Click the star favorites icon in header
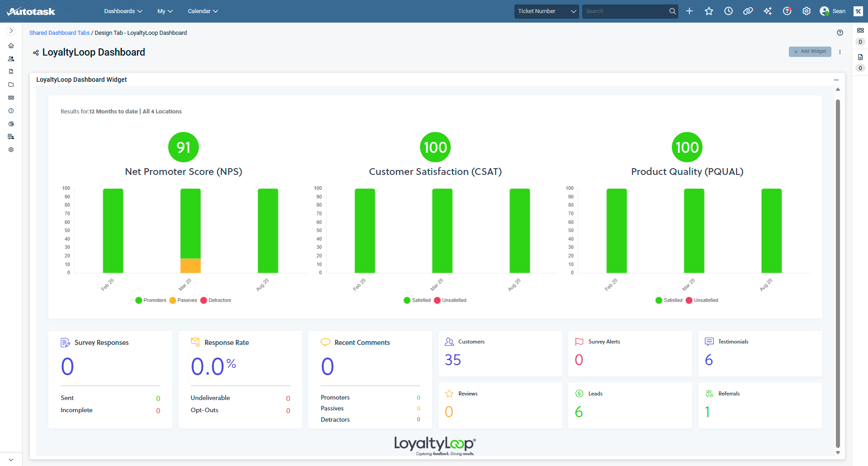The image size is (868, 466). click(709, 11)
